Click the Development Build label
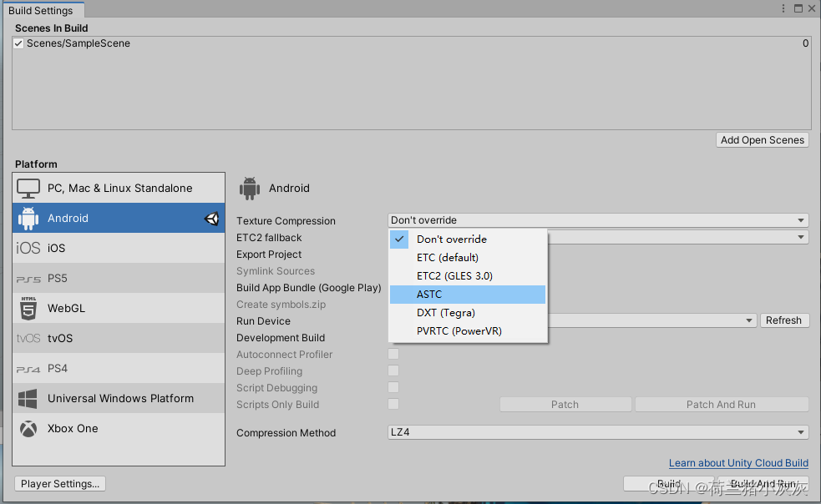The image size is (821, 504). pos(281,338)
